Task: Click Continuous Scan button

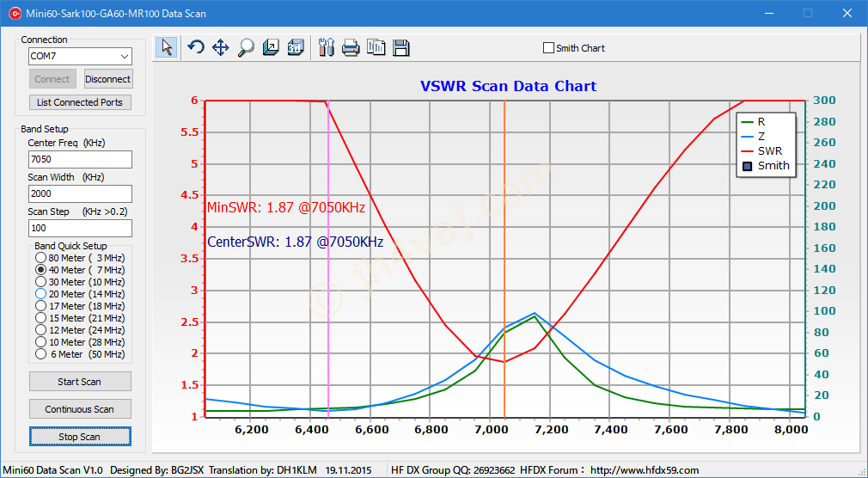Action: click(80, 409)
